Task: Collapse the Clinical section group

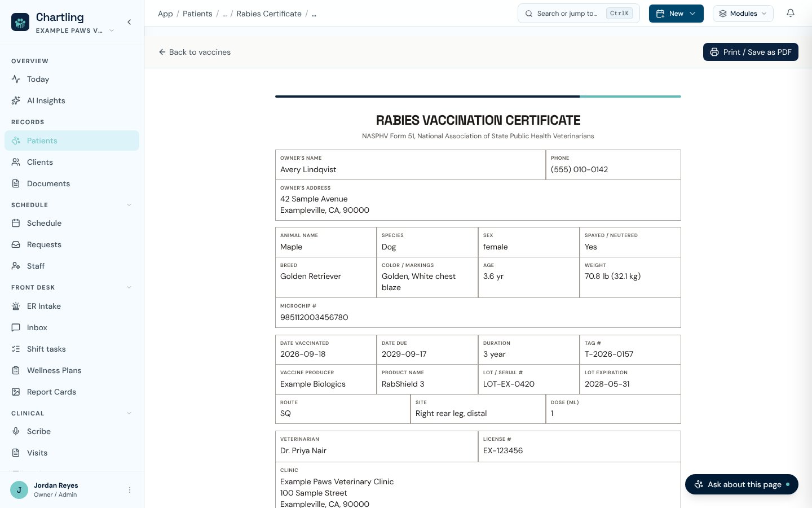Action: (x=129, y=413)
